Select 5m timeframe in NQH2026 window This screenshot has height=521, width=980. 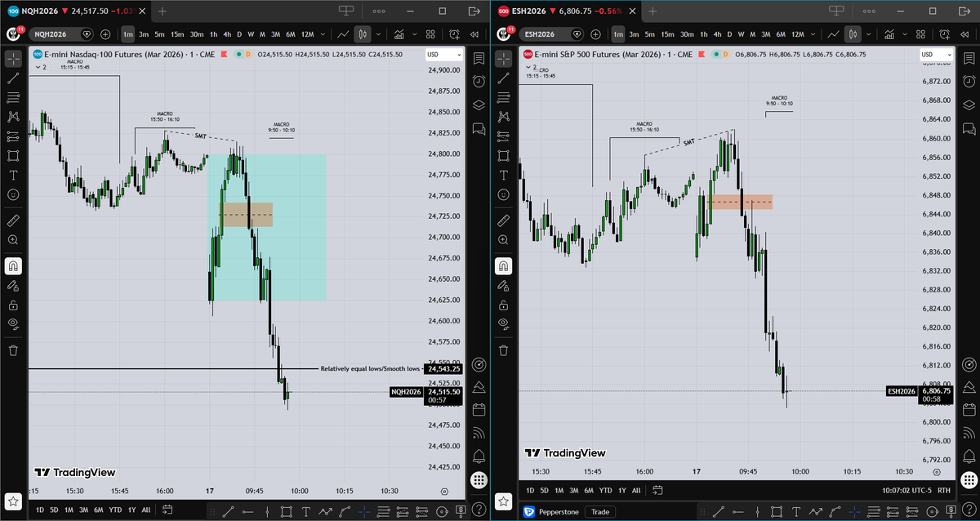(x=160, y=34)
